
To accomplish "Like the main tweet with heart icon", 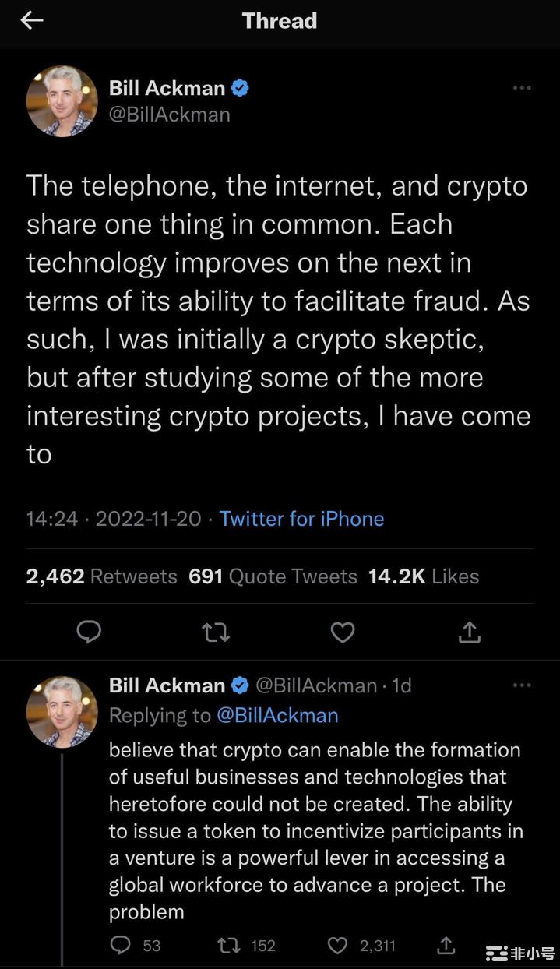I will (343, 632).
